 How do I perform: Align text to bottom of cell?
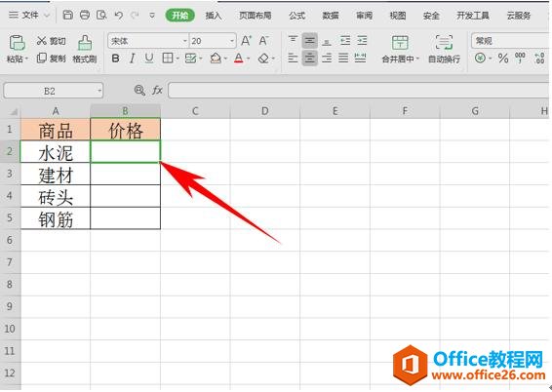click(327, 41)
